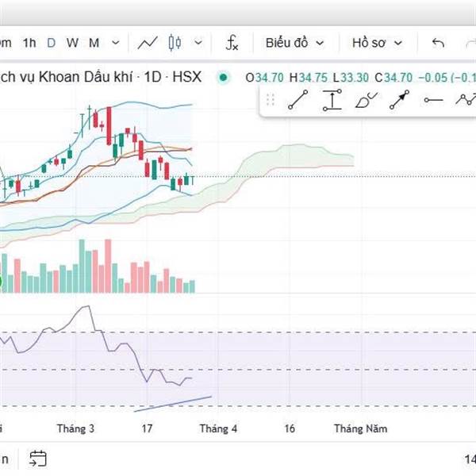Expand the timeframe list dropdown arrow

tap(116, 43)
